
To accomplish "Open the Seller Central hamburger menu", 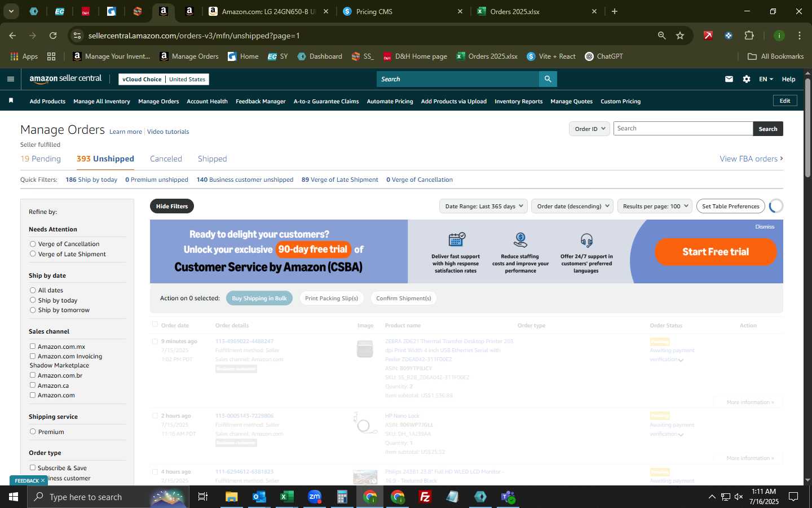I will tap(10, 79).
